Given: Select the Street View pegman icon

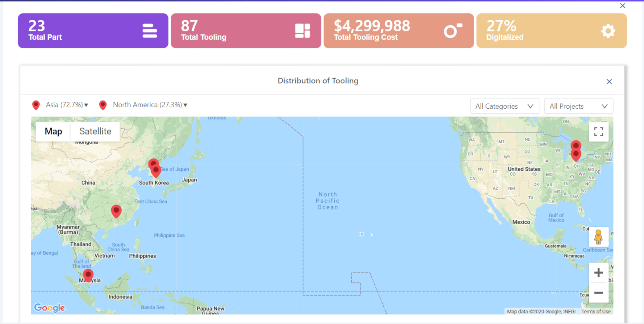Looking at the screenshot, I should (598, 237).
